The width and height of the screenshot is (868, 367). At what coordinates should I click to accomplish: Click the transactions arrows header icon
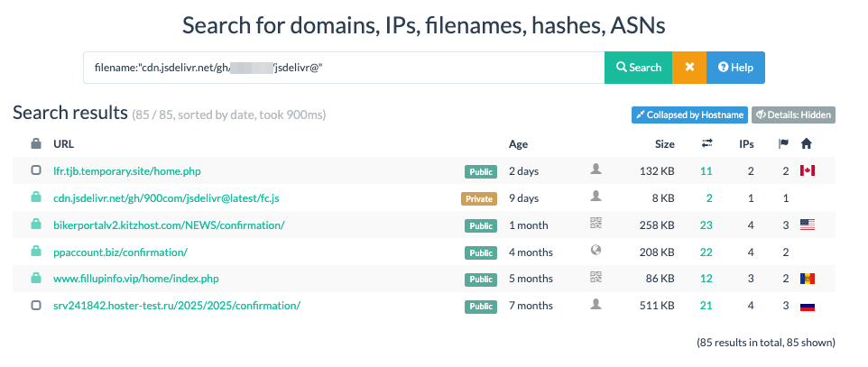[706, 144]
